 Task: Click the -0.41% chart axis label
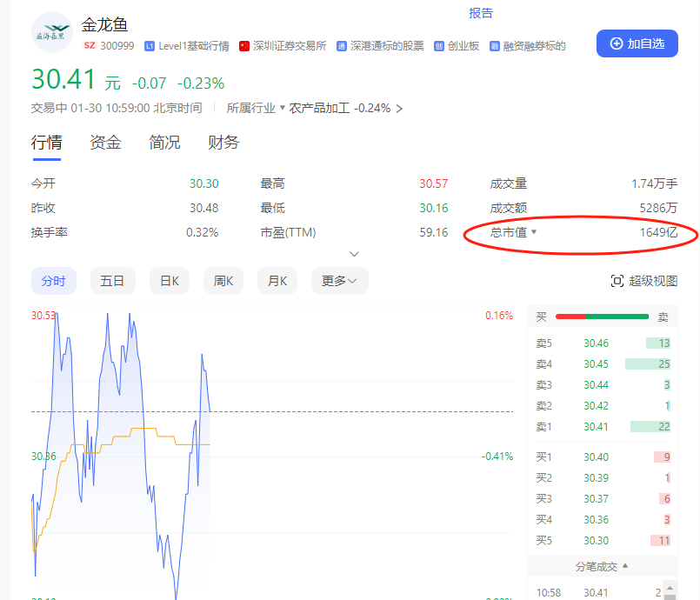[x=497, y=457]
